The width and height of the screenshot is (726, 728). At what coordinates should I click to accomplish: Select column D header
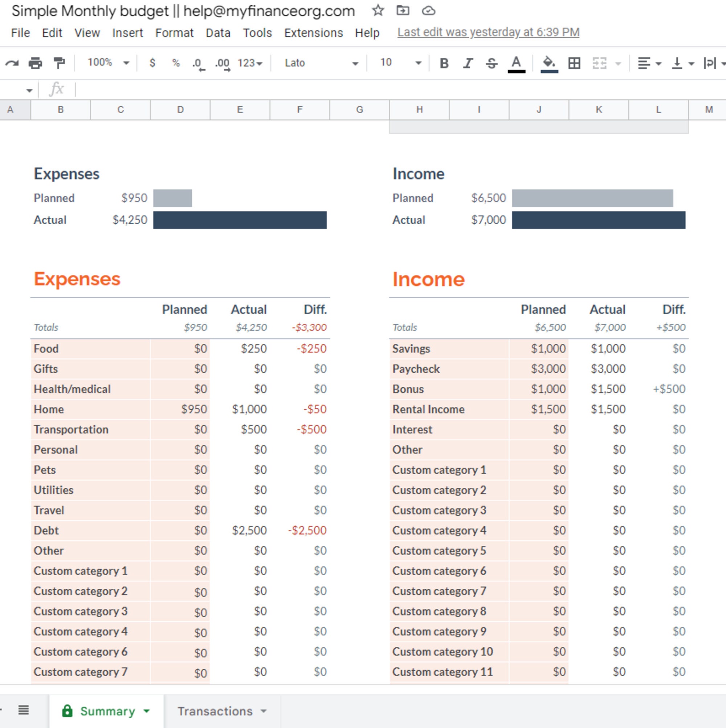pyautogui.click(x=180, y=110)
